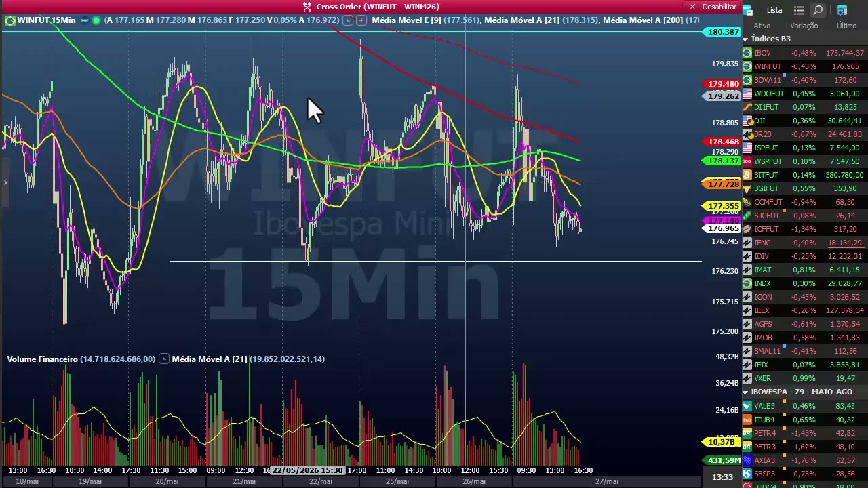Image resolution: width=868 pixels, height=488 pixels.
Task: Sort watchlist by Ativo column
Action: (762, 26)
